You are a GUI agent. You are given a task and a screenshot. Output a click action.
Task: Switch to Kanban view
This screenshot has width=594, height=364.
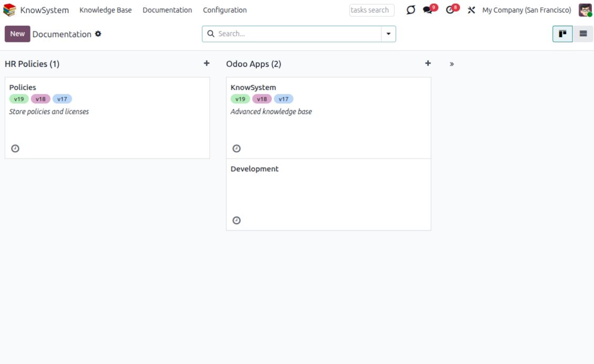pyautogui.click(x=562, y=34)
